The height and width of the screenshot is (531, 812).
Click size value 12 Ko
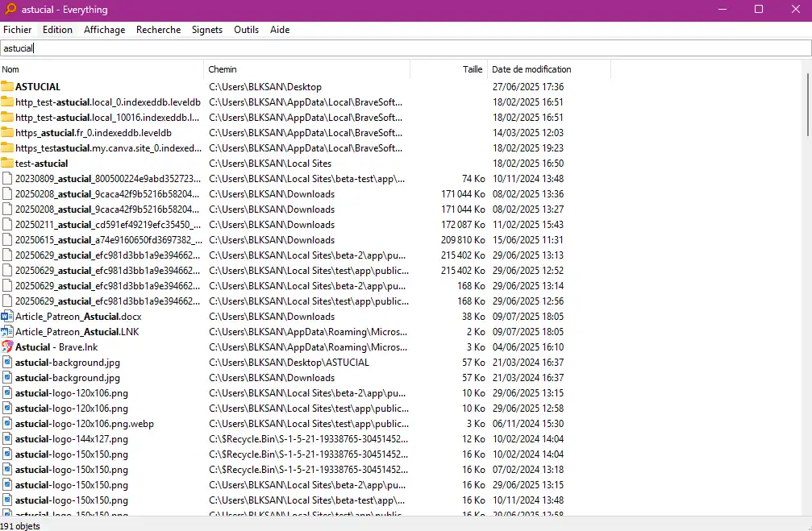(473, 439)
